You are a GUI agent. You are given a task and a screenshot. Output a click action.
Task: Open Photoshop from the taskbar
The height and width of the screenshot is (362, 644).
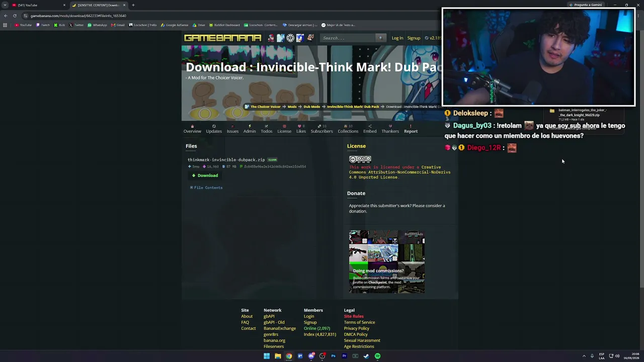click(333, 356)
